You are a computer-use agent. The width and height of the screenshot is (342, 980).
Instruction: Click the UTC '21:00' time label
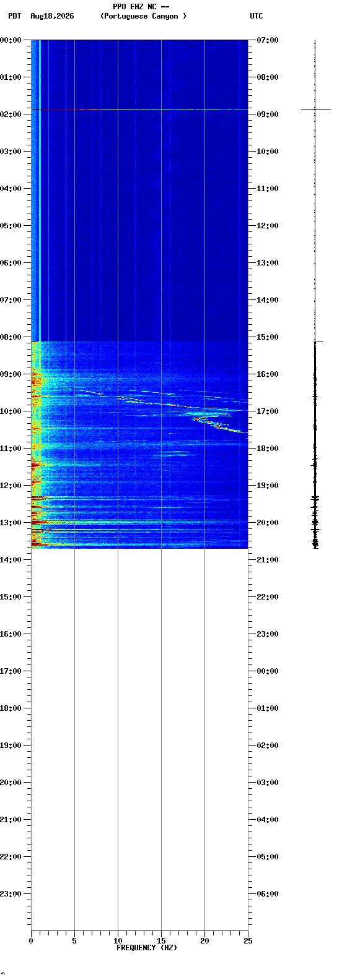click(267, 560)
